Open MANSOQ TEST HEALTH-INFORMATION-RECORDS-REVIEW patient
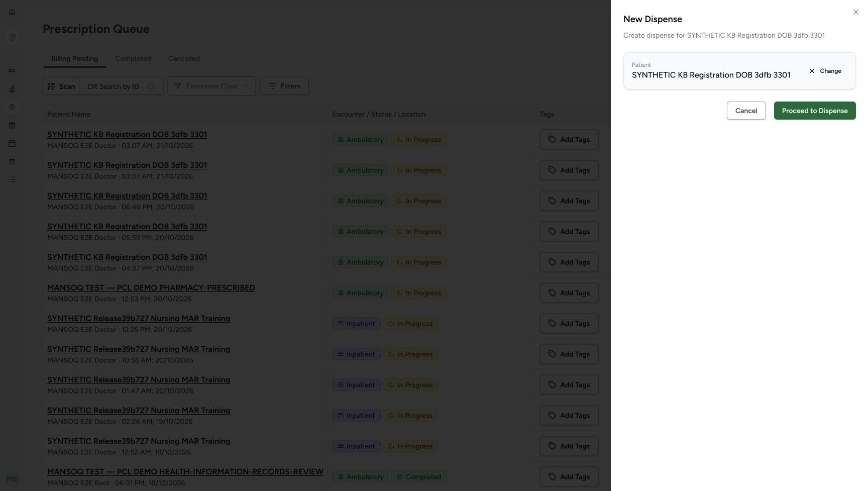 185,472
